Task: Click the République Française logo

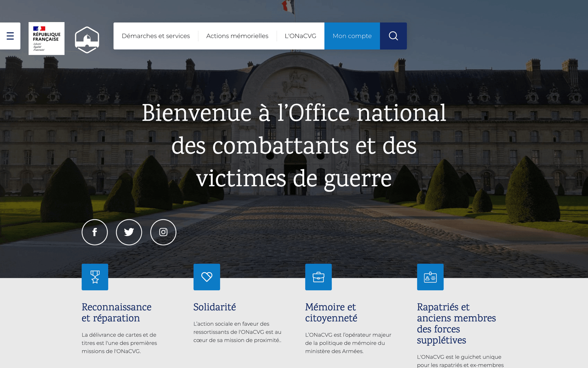Action: [x=46, y=38]
